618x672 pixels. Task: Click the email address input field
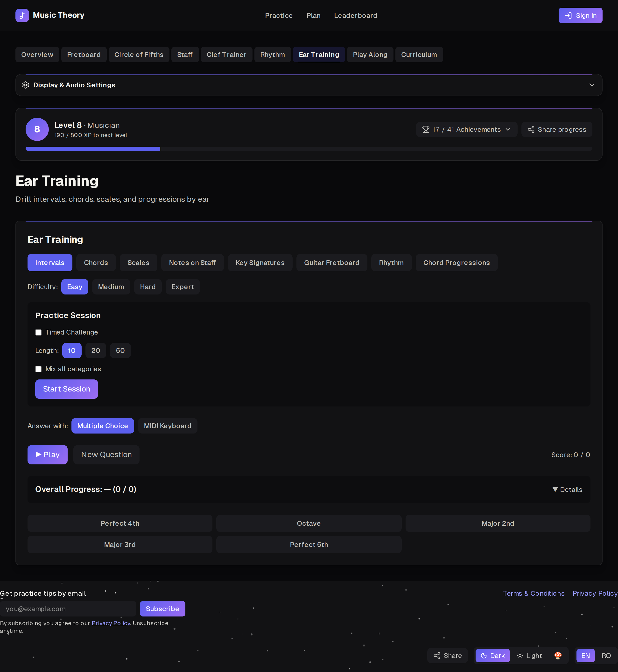[x=68, y=609]
